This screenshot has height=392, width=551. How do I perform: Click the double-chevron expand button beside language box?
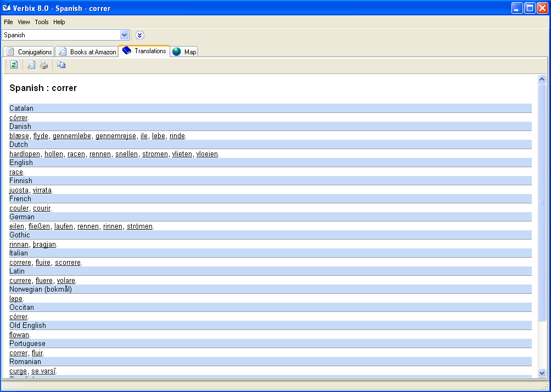tap(139, 35)
